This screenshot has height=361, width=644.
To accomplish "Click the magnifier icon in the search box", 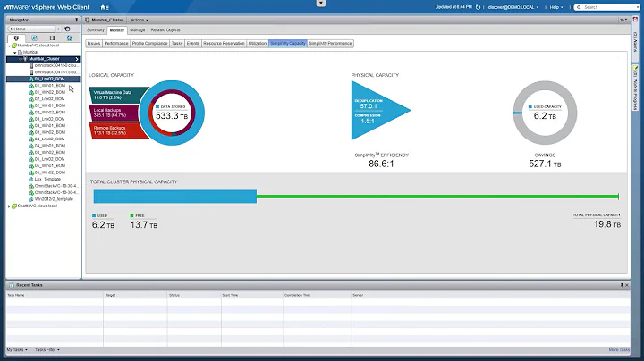I will (x=579, y=7).
